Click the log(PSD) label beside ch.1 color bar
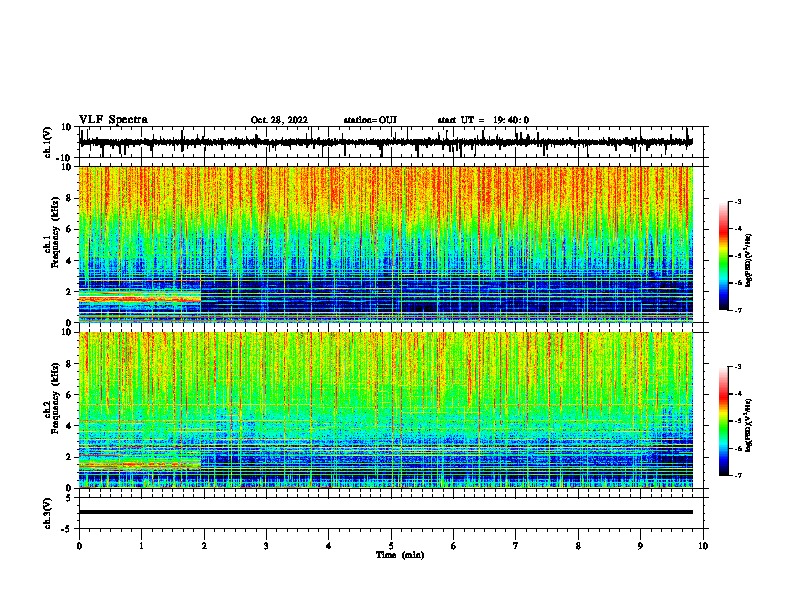The image size is (792, 612). click(x=748, y=260)
